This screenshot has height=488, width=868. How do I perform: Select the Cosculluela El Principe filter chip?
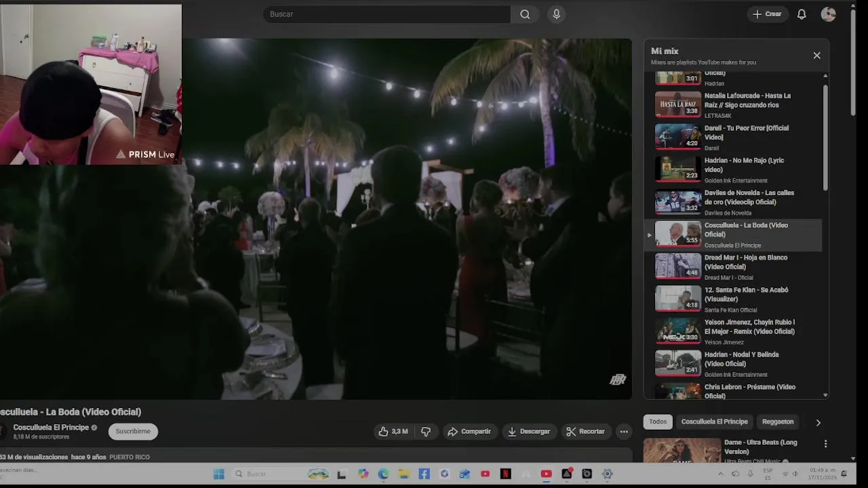pyautogui.click(x=714, y=422)
